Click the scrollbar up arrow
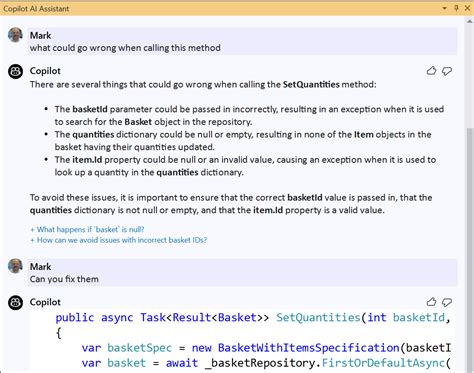Viewport: 474px width, 373px height. pos(470,21)
